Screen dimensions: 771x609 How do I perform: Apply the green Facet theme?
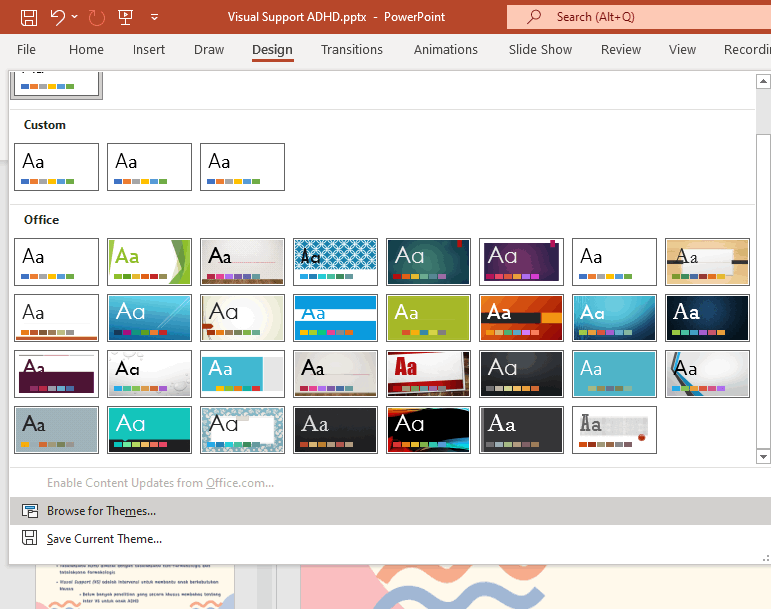click(149, 262)
